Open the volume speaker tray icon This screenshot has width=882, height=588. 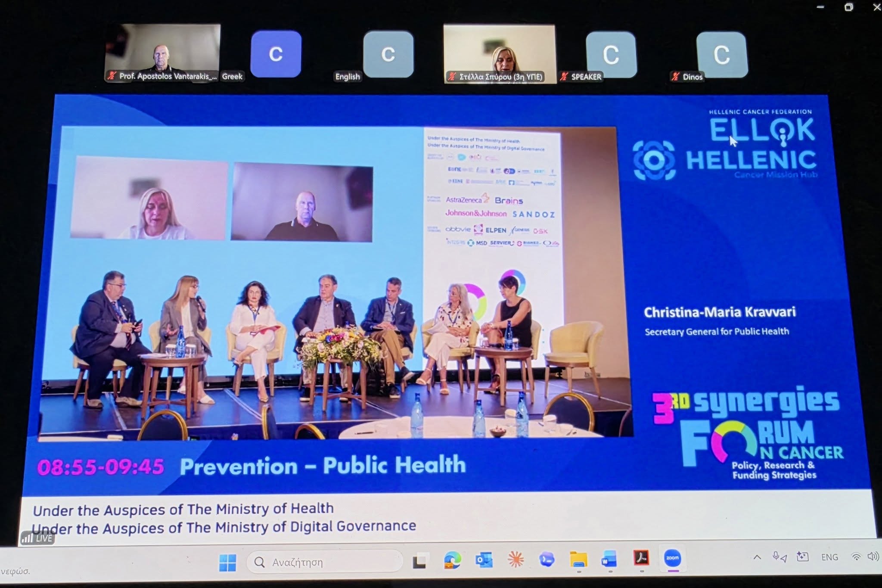873,557
